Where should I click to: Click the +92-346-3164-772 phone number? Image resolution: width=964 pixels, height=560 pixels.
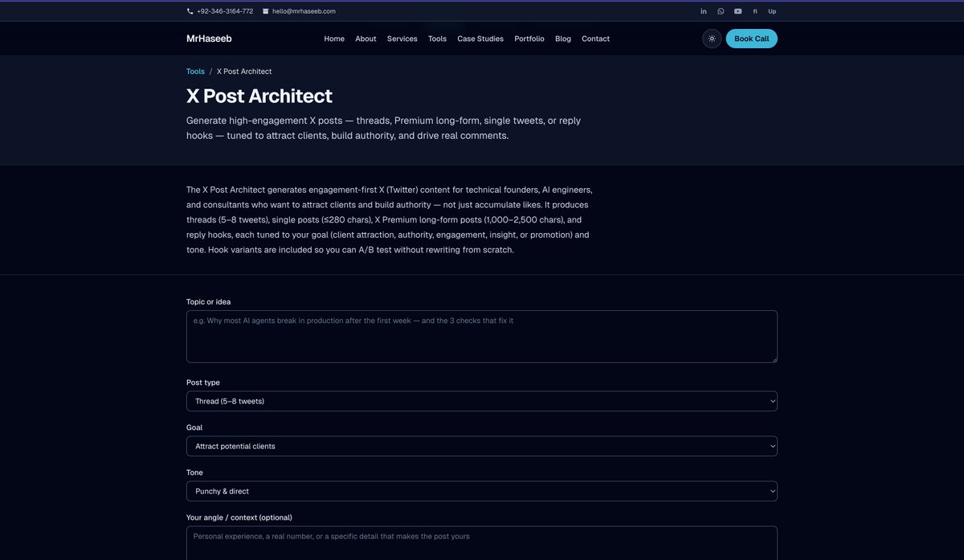tap(225, 11)
